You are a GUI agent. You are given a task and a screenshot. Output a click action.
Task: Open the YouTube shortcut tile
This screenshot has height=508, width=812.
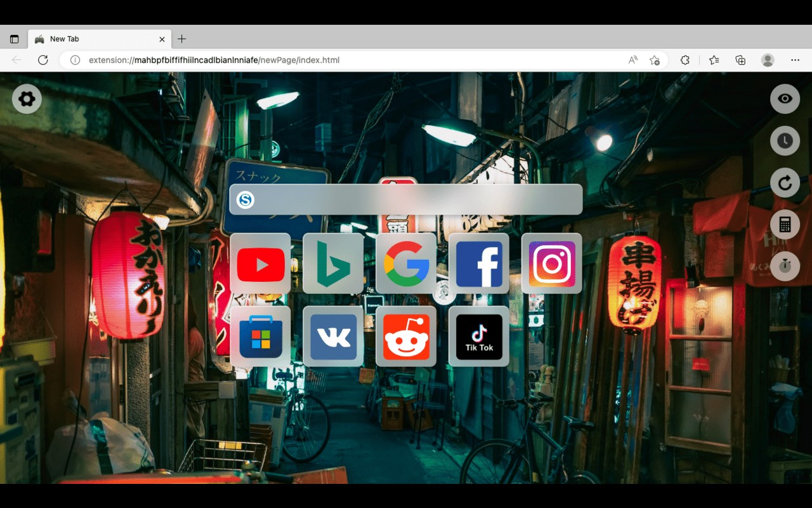pyautogui.click(x=260, y=264)
